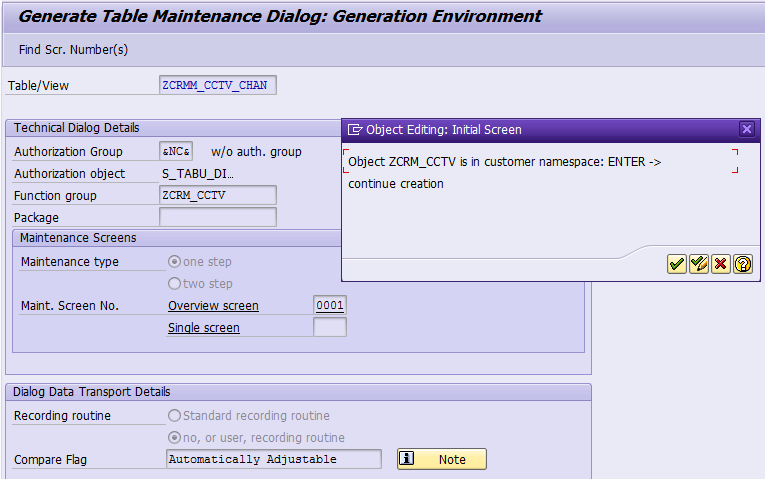Viewport: 765px width, 479px height.
Task: Click the Maintenance type label
Action: pos(70,262)
